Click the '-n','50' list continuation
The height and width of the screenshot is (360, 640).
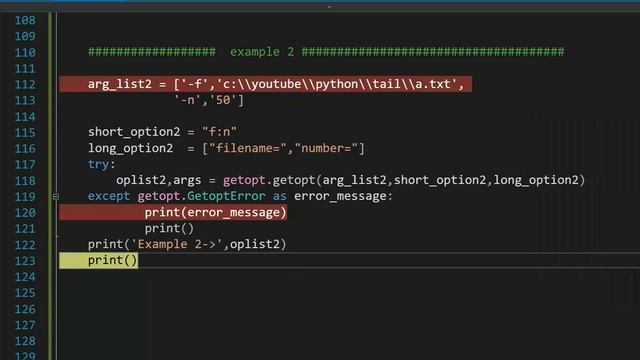[209, 100]
